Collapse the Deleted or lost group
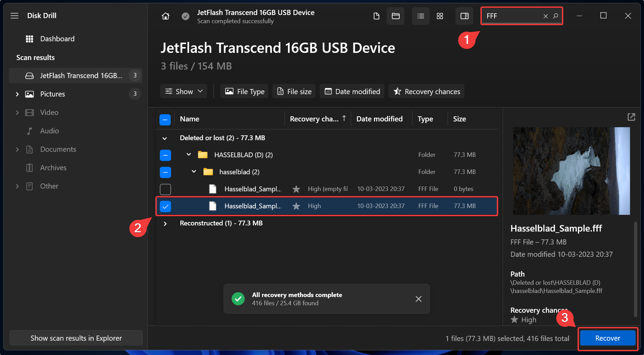 click(165, 138)
